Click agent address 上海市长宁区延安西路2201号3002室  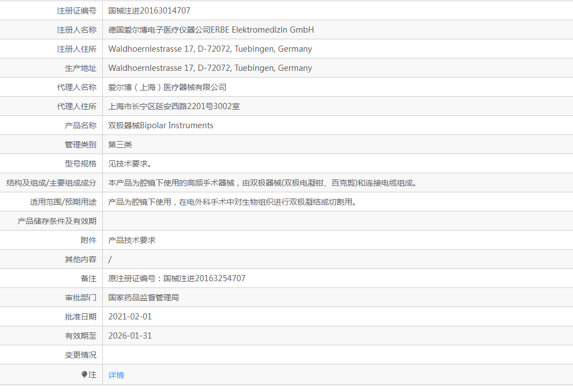174,106
